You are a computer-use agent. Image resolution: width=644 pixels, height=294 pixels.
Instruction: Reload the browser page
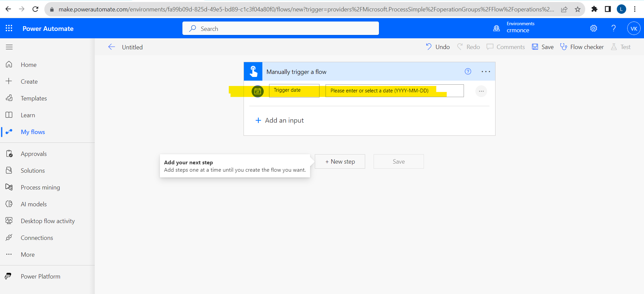(x=35, y=9)
